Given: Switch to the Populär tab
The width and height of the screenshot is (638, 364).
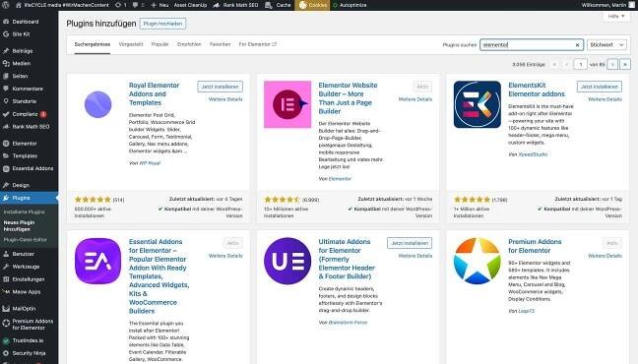Looking at the screenshot, I should point(159,44).
